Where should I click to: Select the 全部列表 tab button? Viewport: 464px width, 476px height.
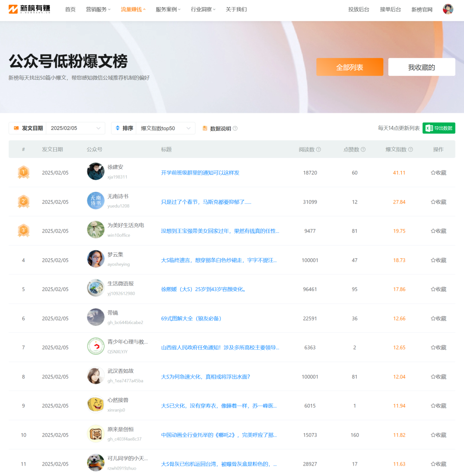tap(349, 67)
